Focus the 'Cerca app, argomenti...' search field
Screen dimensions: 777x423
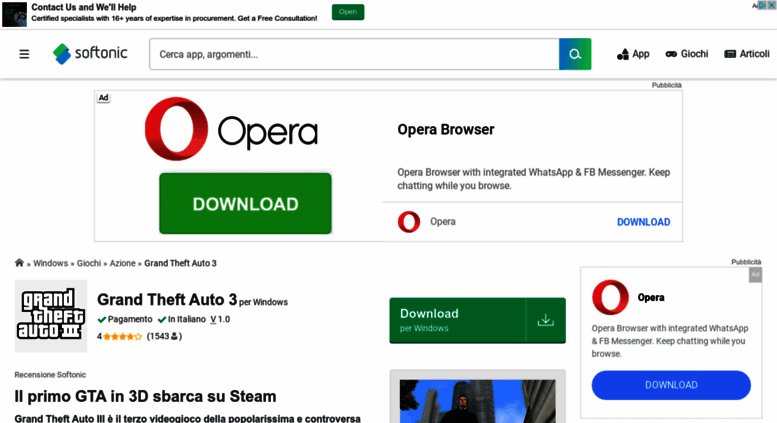click(x=354, y=54)
